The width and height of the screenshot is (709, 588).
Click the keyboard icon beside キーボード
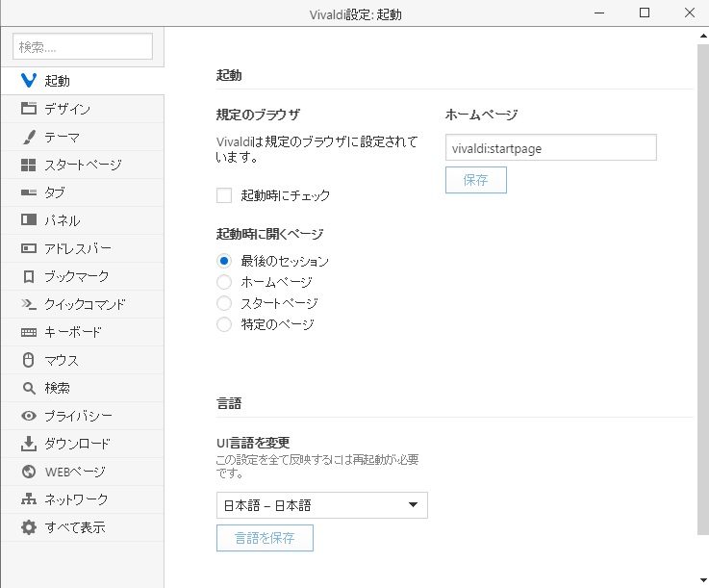click(29, 332)
